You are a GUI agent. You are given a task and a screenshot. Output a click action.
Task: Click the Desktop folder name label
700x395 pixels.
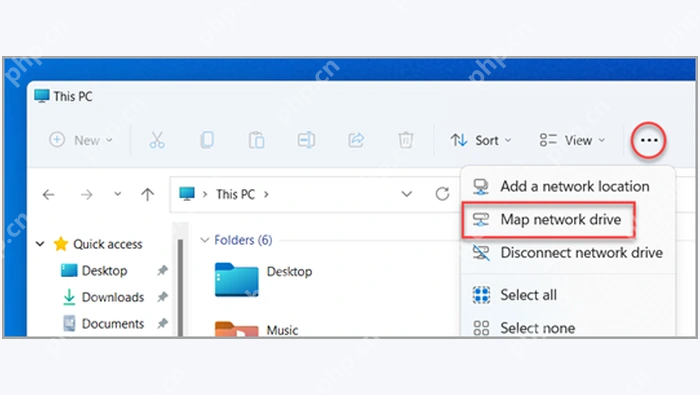[289, 271]
